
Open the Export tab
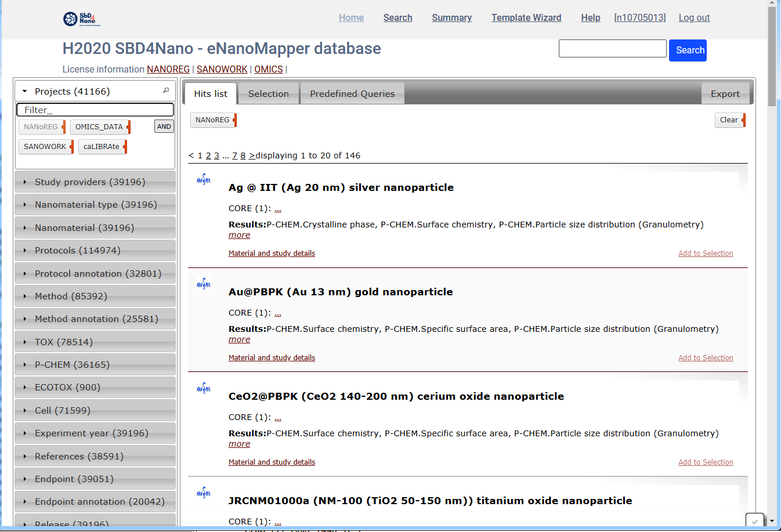(x=725, y=93)
